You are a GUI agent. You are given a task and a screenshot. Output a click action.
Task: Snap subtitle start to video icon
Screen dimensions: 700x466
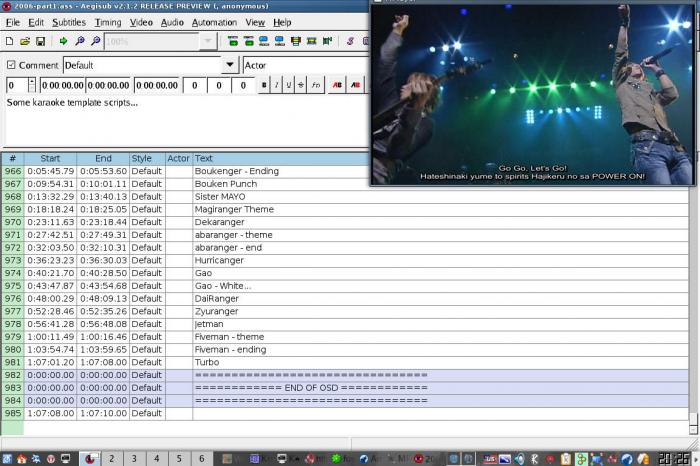(264, 42)
